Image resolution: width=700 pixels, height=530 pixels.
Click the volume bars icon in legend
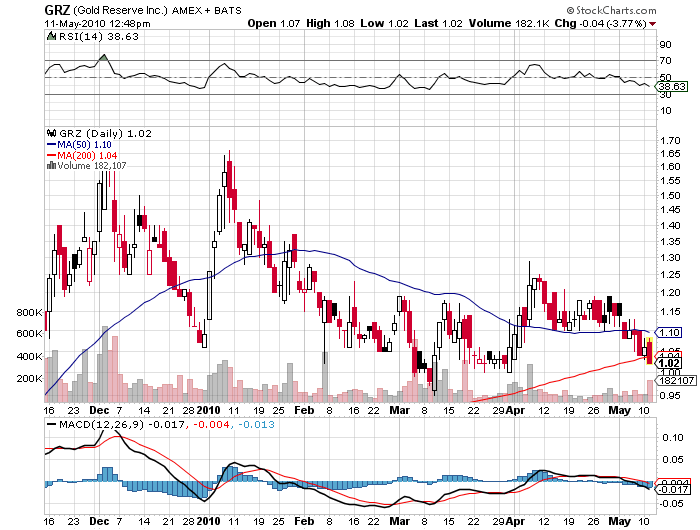(x=51, y=166)
